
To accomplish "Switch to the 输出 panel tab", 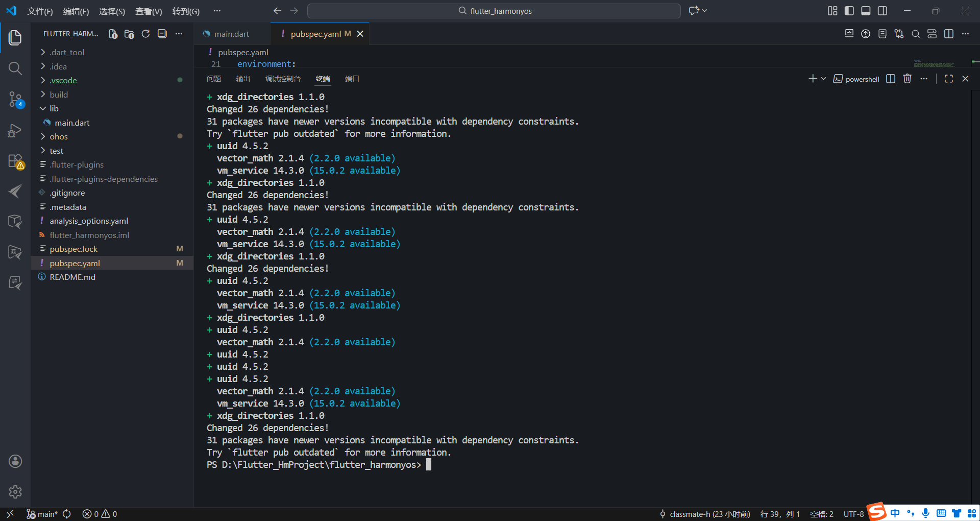I will tap(243, 79).
